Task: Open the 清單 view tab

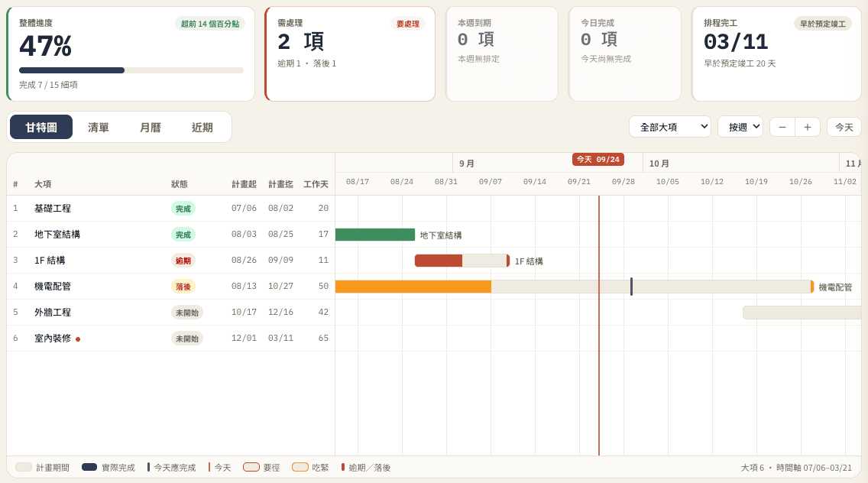Action: point(99,128)
